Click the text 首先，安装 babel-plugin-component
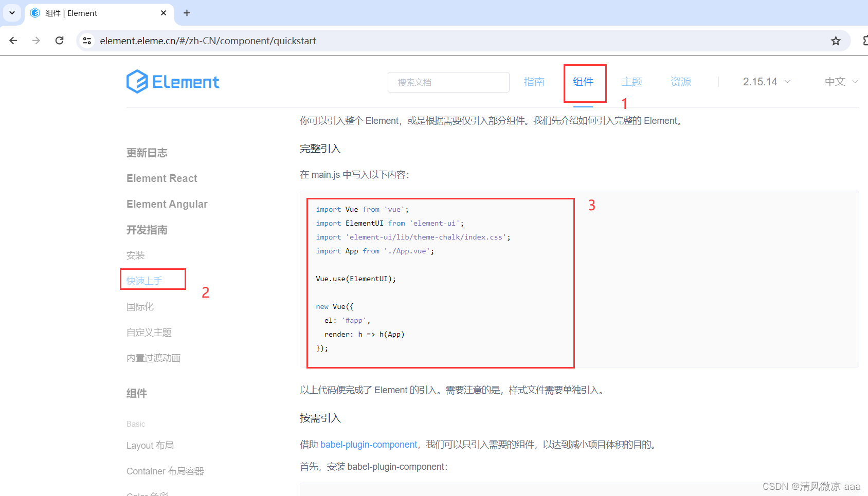The height and width of the screenshot is (496, 868). pos(374,467)
